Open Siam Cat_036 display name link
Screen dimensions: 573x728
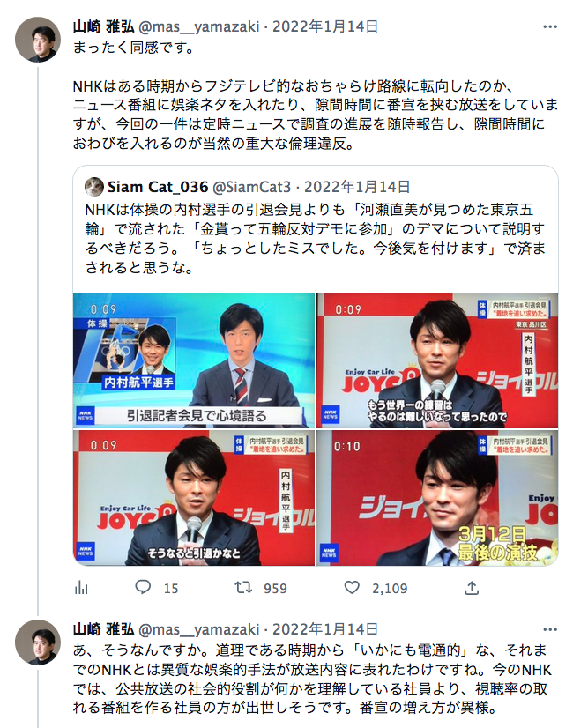tap(158, 187)
